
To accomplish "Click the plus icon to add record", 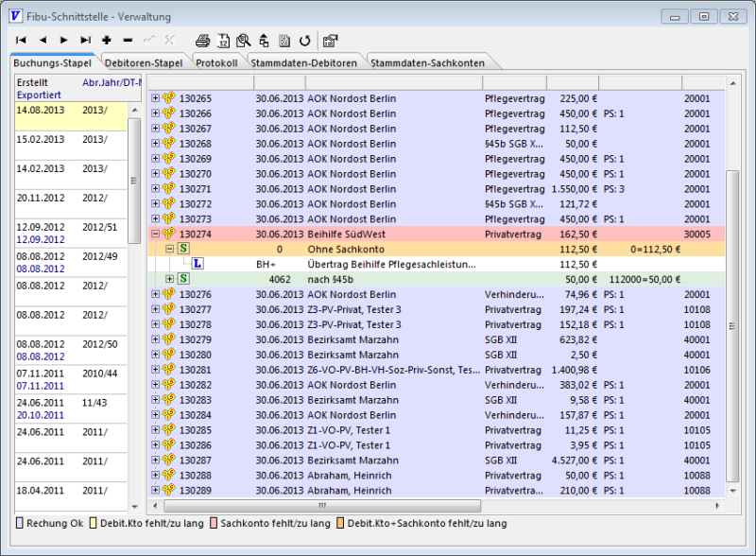I will (107, 41).
